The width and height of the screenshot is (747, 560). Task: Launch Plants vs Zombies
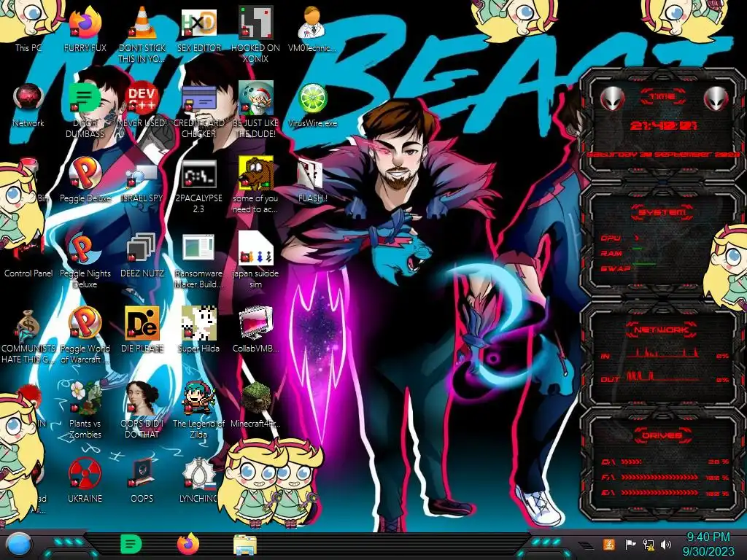coord(85,411)
